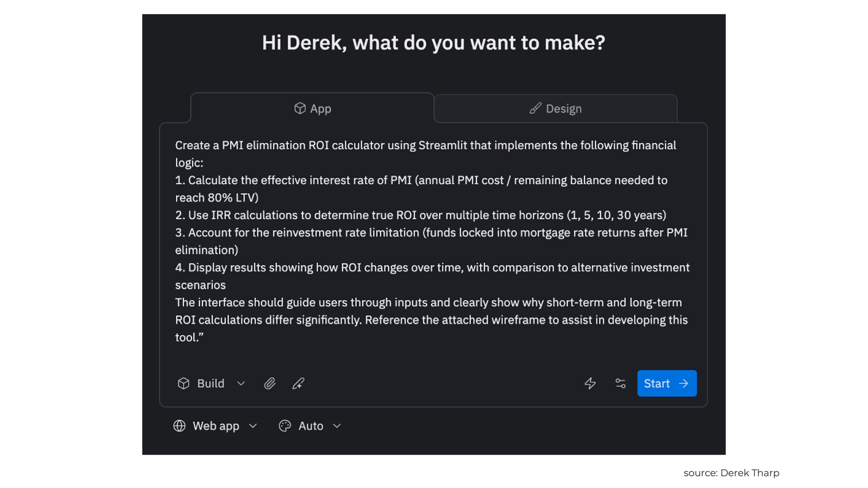Open the Auto theme dropdown

[x=311, y=426]
